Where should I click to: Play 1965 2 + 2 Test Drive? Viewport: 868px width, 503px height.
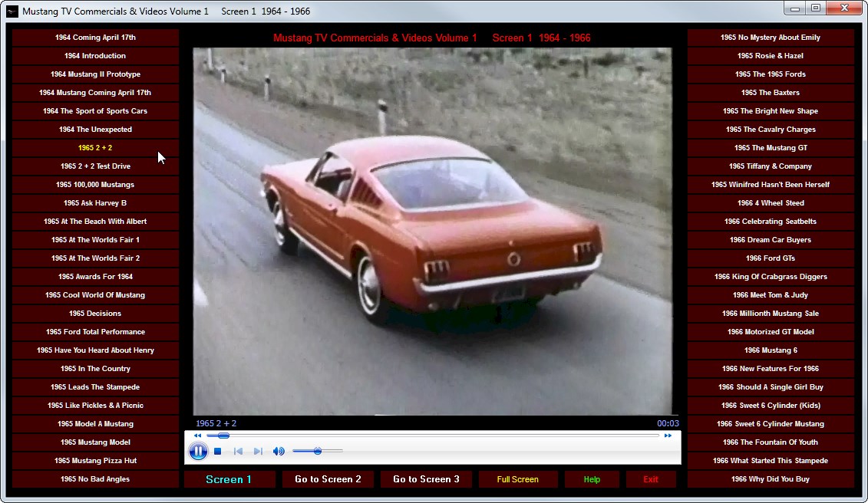(x=95, y=166)
